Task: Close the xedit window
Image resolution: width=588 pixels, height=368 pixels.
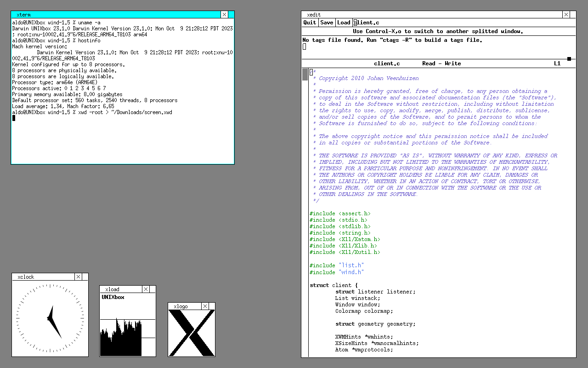Action: (566, 15)
